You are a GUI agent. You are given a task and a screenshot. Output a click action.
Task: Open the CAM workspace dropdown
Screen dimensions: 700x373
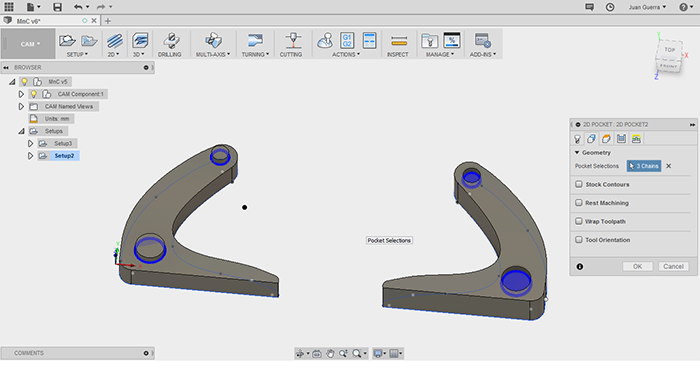tap(28, 44)
